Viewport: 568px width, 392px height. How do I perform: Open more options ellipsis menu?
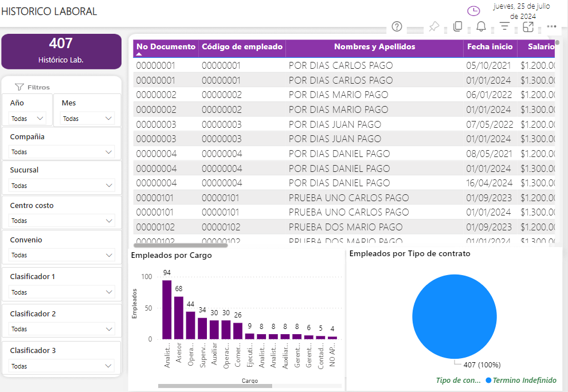(552, 26)
